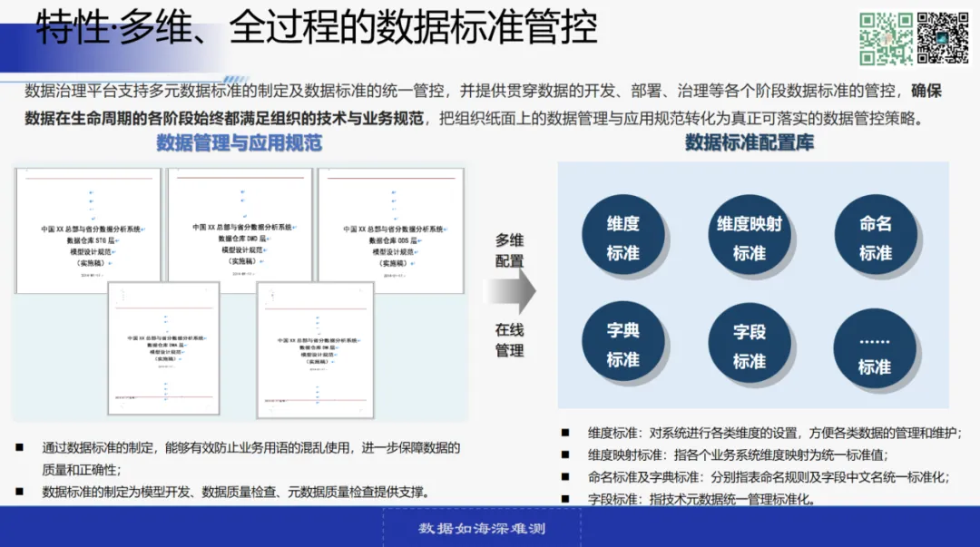
Task: Click the footer text 数据如海深难测
Action: tap(482, 528)
